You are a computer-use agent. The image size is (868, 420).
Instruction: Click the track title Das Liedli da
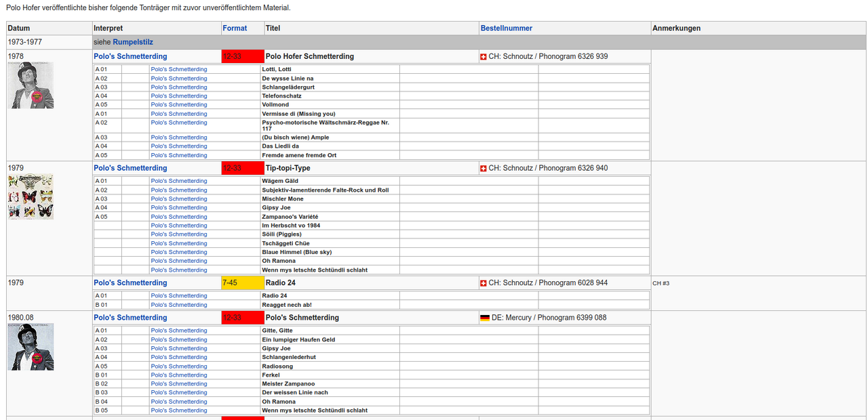tap(281, 146)
